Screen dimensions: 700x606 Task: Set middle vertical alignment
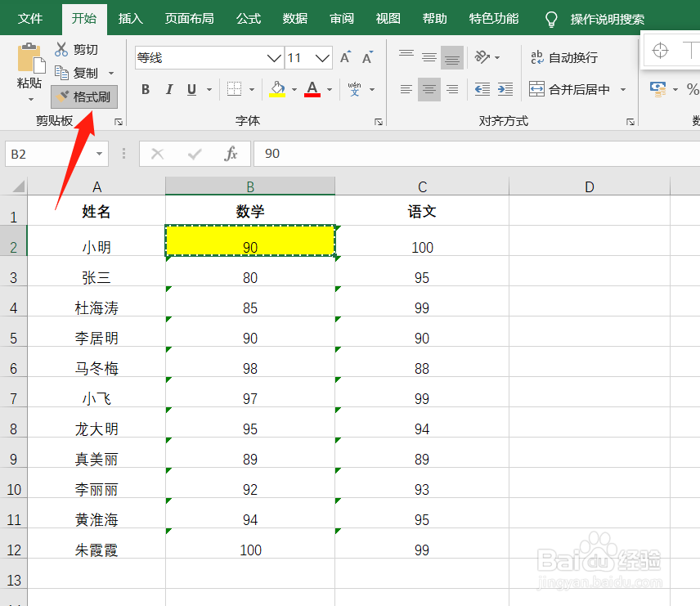pos(429,57)
